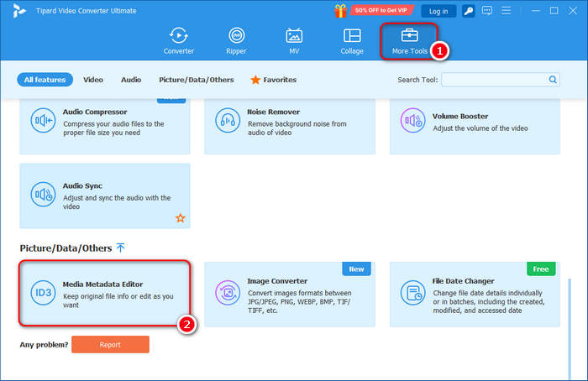Open Audio Compressor icon
Viewport: 588px width, 381px height.
click(43, 120)
